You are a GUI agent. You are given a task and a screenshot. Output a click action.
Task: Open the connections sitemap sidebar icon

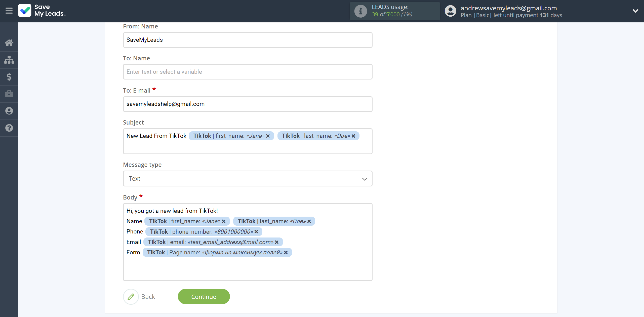[x=9, y=60]
